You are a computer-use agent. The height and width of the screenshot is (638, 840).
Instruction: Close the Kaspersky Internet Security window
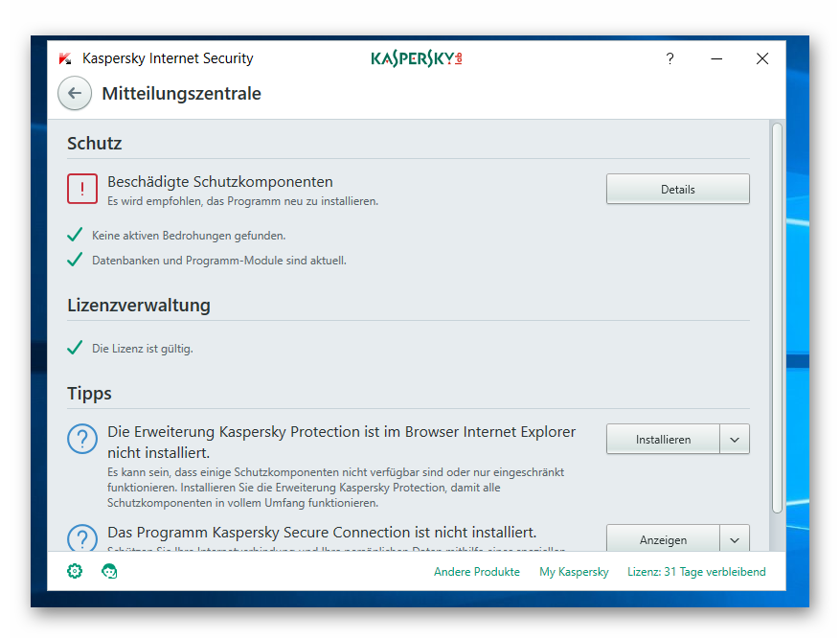[x=762, y=58]
